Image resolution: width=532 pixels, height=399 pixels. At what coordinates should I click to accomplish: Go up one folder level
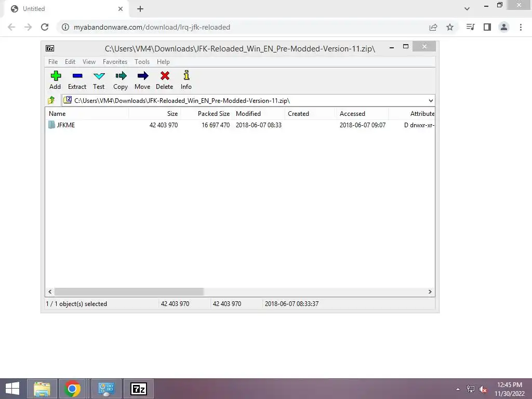(51, 100)
